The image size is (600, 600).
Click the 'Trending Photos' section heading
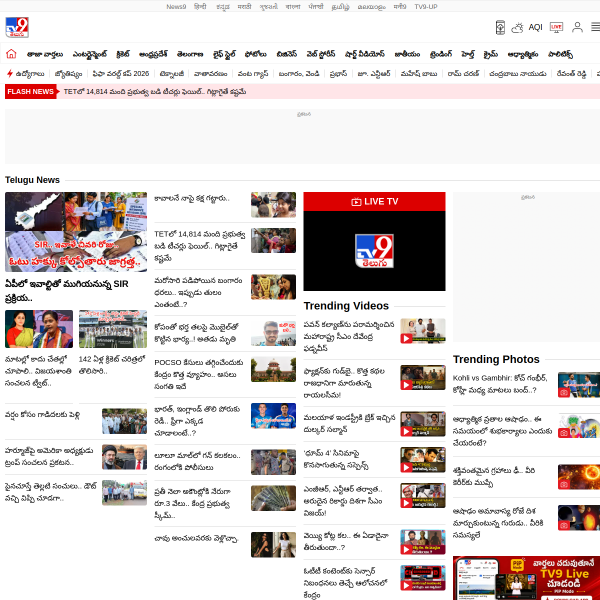[496, 359]
